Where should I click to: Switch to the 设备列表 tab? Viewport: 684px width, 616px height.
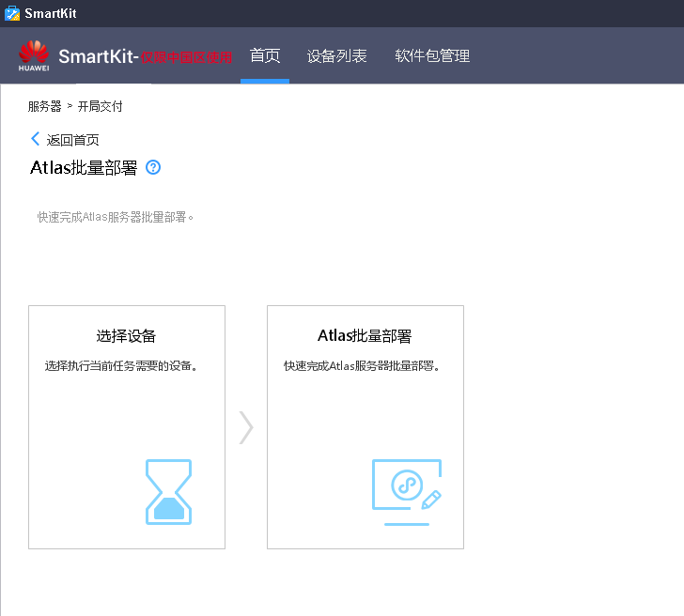coord(336,55)
